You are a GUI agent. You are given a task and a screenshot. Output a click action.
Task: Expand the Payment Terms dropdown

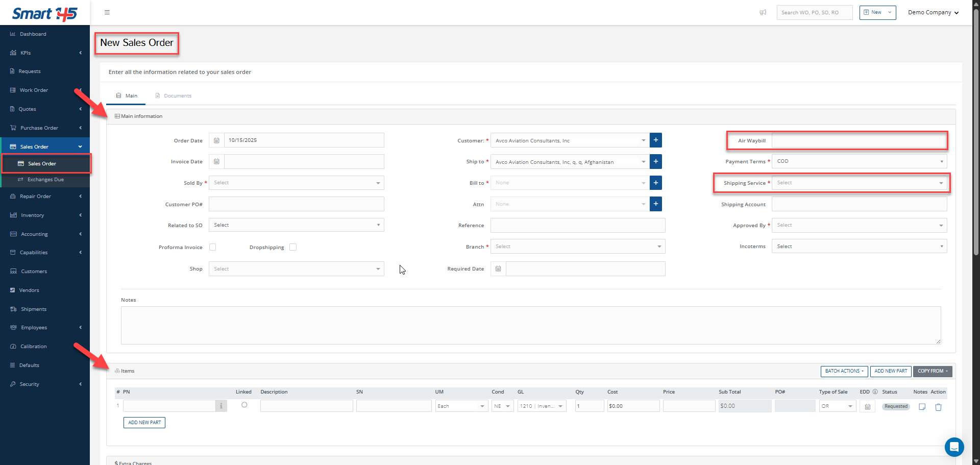pos(859,161)
